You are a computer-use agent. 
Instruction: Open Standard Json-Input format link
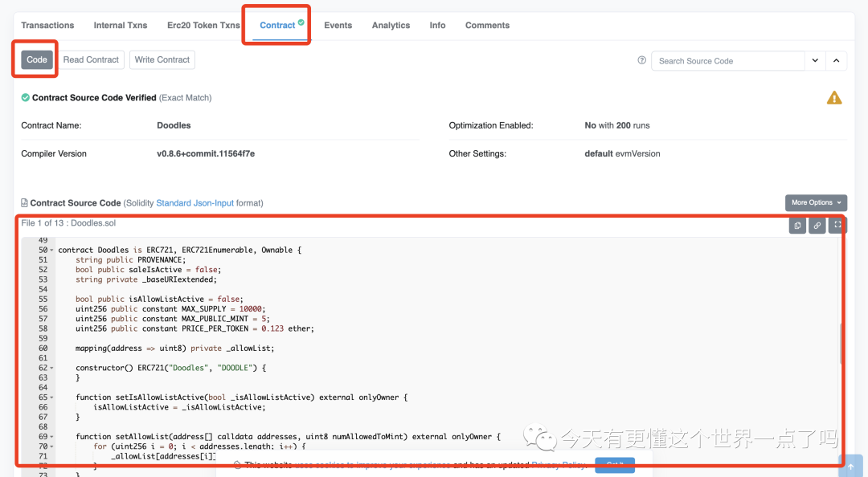[x=194, y=203]
